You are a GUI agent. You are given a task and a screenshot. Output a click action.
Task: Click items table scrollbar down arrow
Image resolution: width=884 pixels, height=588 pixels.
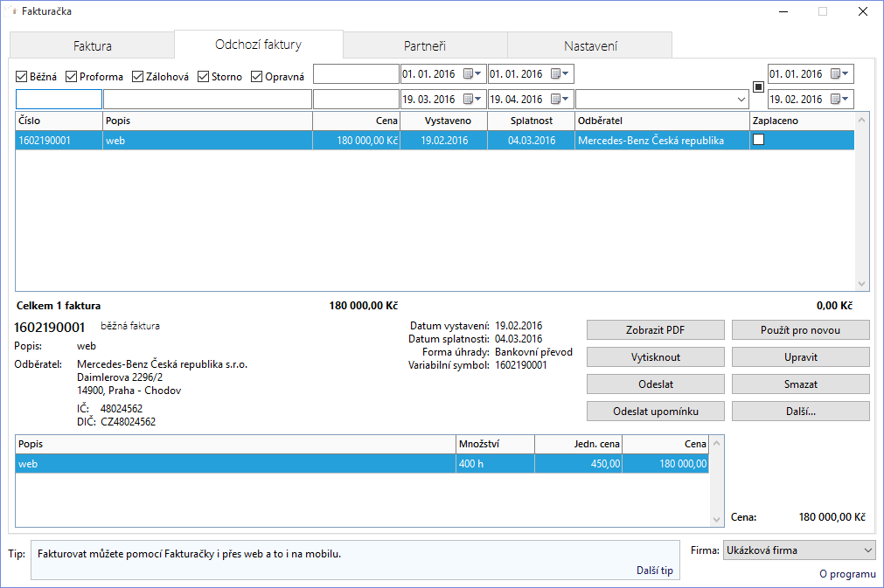tap(717, 520)
